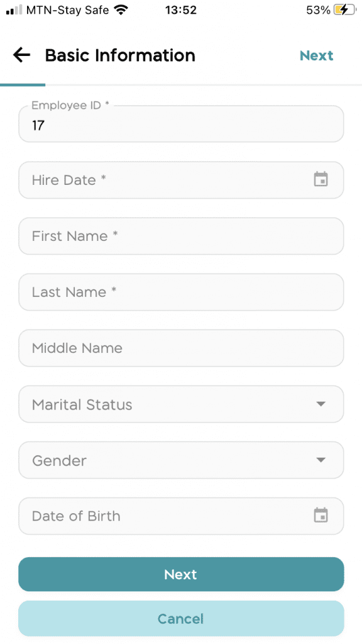
Task: Open the Date of Birth calendar picker
Action: [x=321, y=515]
